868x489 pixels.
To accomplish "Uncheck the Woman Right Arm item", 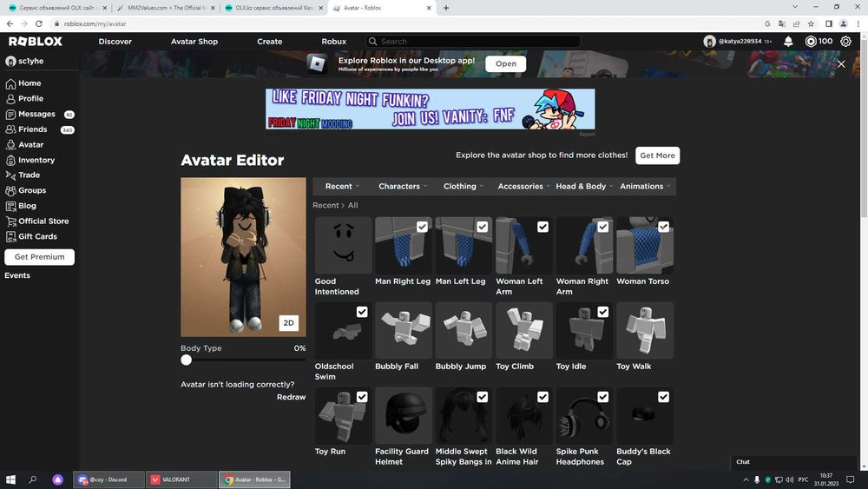I will coord(603,227).
